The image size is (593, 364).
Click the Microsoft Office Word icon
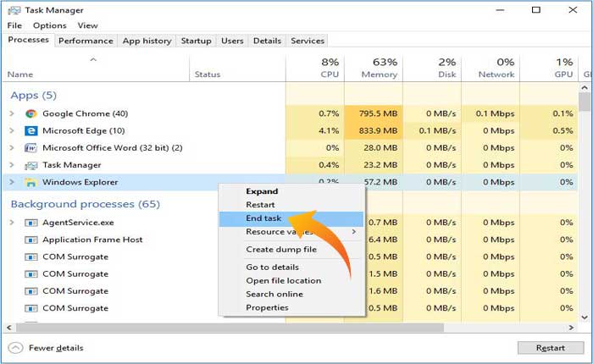click(x=31, y=147)
